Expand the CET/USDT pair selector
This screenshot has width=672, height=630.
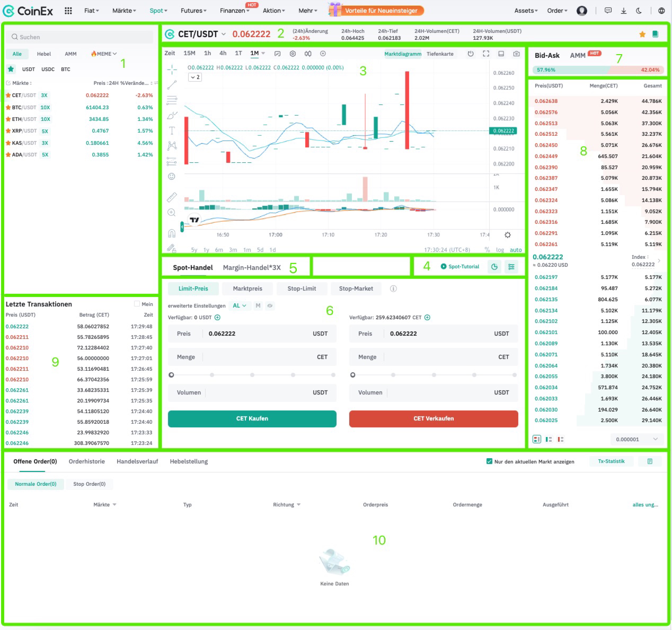[223, 34]
